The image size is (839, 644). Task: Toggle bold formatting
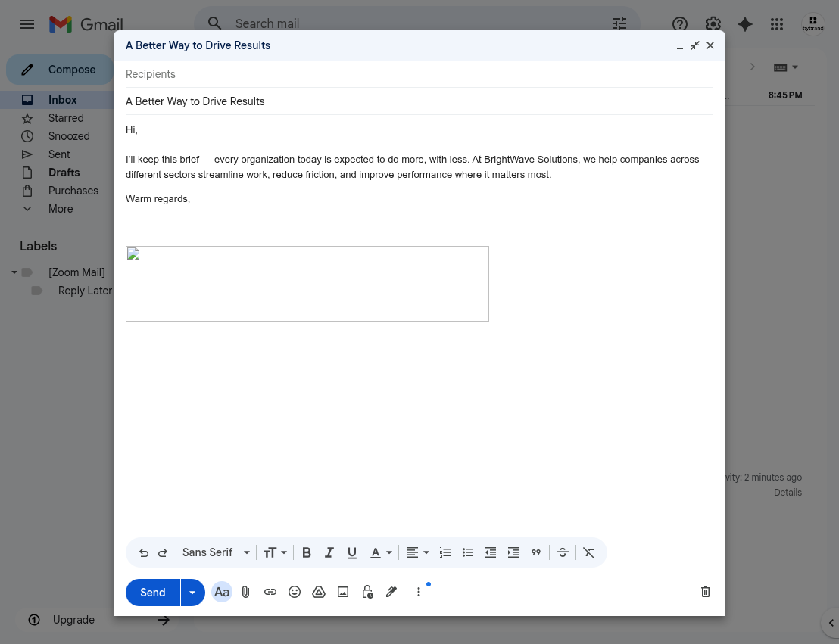(x=306, y=552)
